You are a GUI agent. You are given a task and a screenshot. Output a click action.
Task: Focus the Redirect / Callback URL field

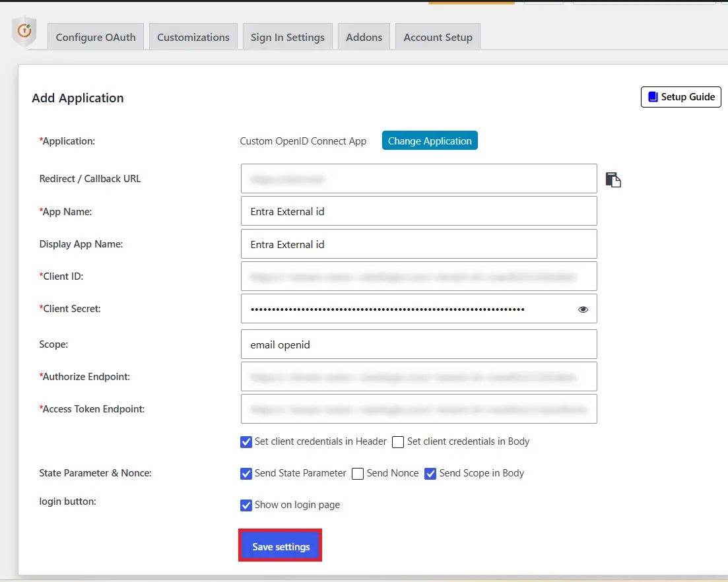(x=419, y=179)
